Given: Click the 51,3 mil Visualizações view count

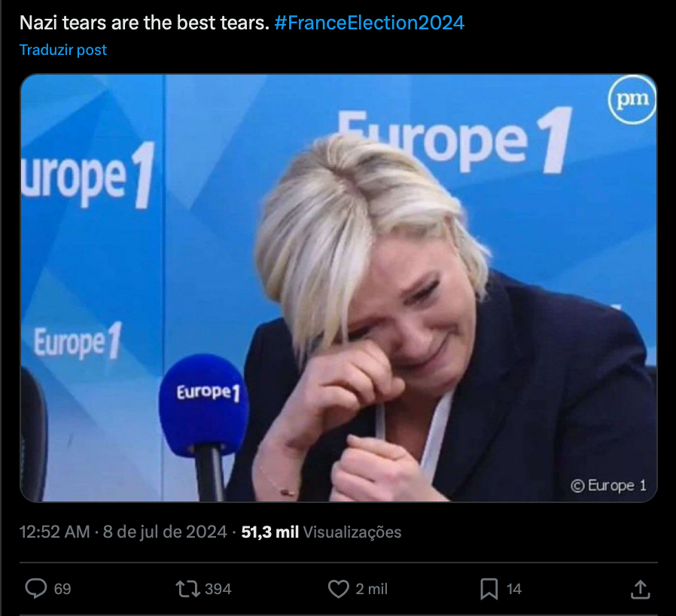Looking at the screenshot, I should pyautogui.click(x=321, y=532).
